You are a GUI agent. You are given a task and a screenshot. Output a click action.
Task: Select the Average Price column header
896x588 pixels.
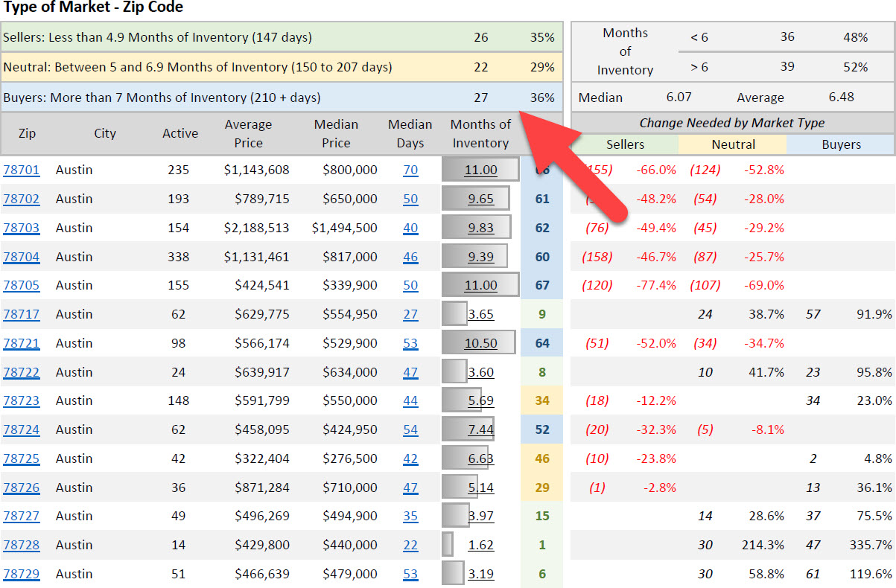point(248,134)
